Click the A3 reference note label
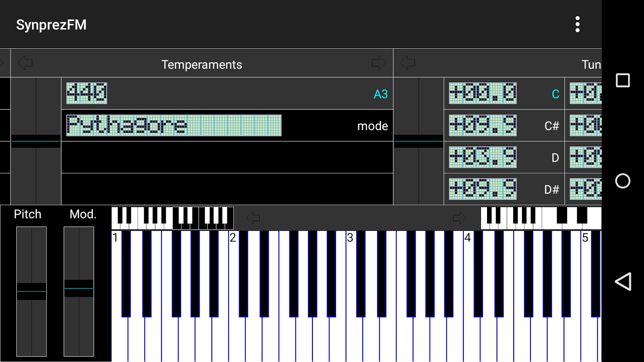This screenshot has height=362, width=644. (x=380, y=94)
